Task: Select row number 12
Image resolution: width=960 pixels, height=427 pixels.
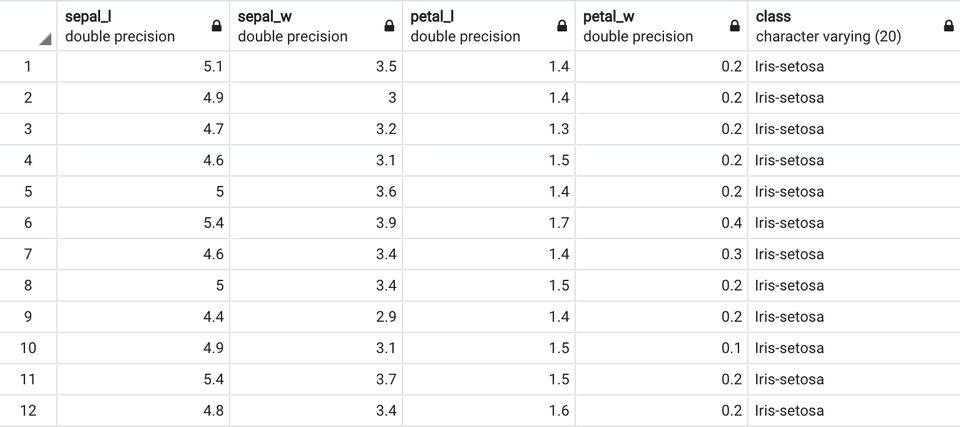Action: [x=28, y=410]
